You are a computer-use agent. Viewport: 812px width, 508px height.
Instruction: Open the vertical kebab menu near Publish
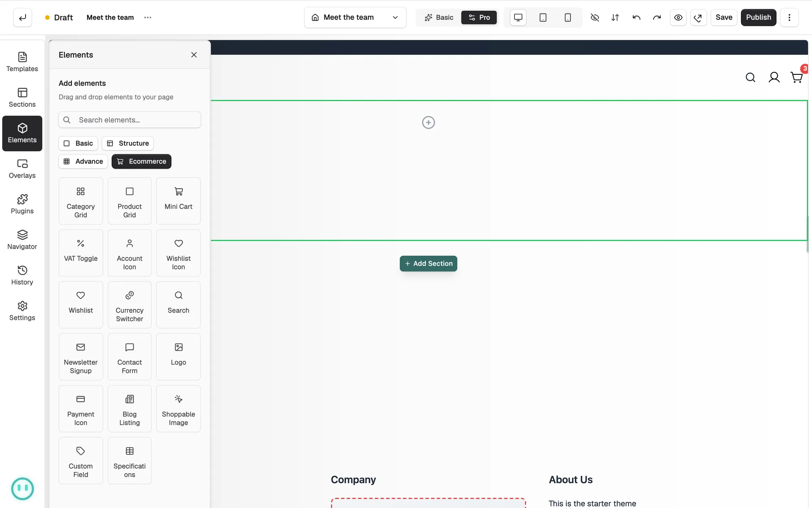789,17
